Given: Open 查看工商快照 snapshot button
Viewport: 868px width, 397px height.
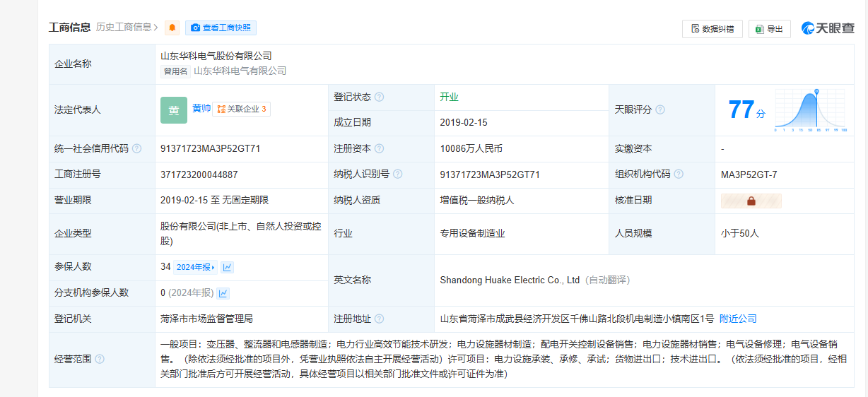Looking at the screenshot, I should [x=221, y=28].
